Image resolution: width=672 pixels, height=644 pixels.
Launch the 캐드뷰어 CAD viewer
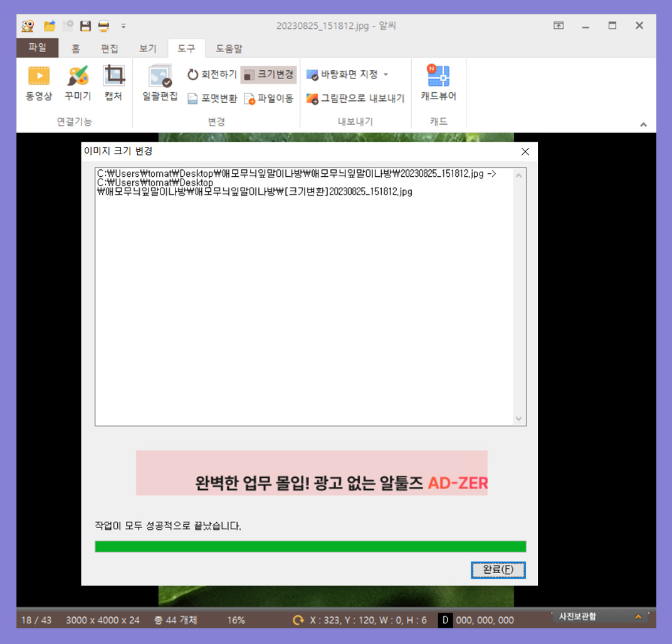point(439,85)
